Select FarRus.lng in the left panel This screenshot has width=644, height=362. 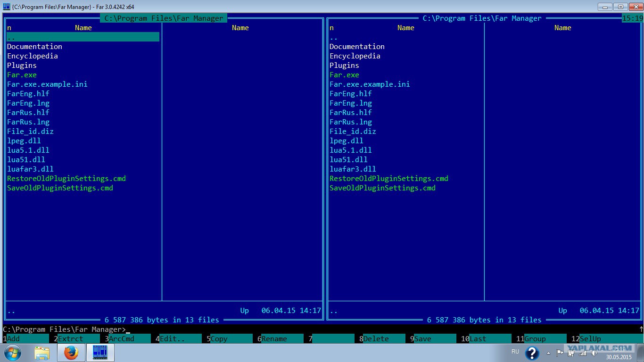tap(28, 122)
